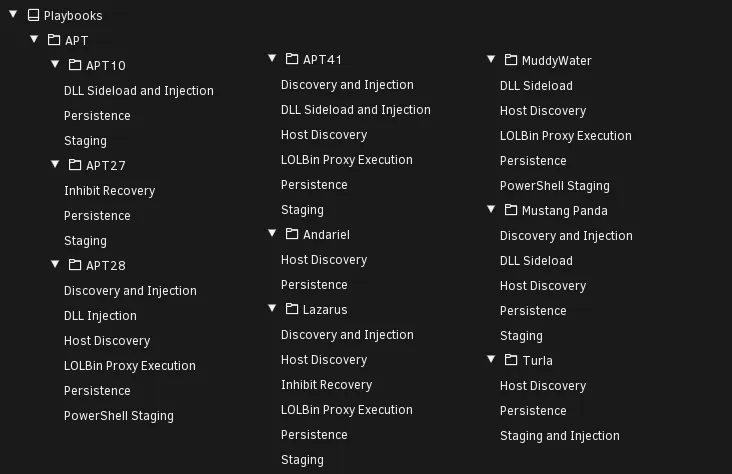Click the Andariel folder icon

click(292, 233)
